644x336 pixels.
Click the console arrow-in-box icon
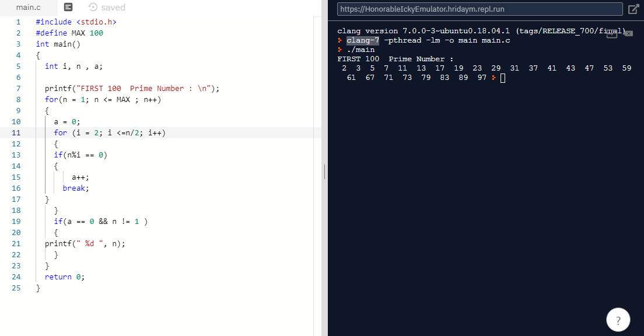click(x=612, y=33)
